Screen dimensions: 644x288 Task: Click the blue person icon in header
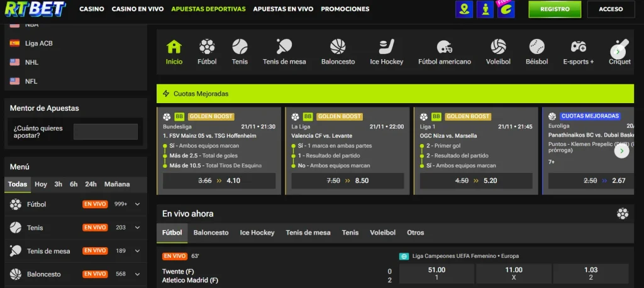(485, 9)
